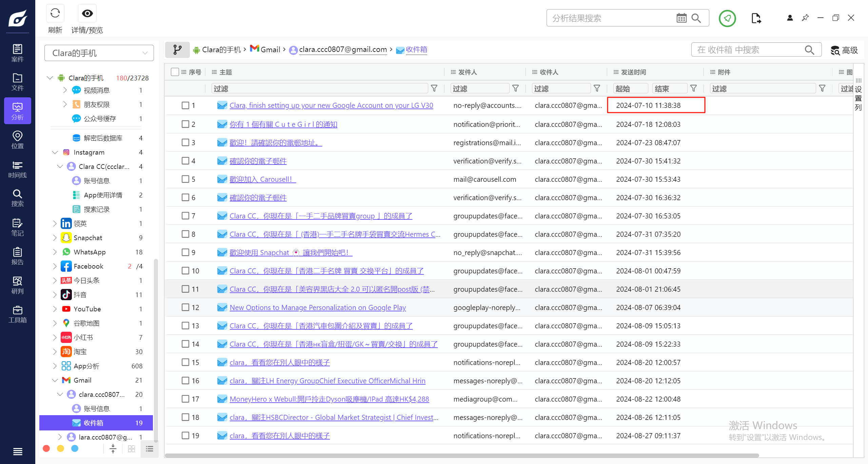Click the Refresh (刷新) icon
The height and width of the screenshot is (464, 868).
[55, 14]
